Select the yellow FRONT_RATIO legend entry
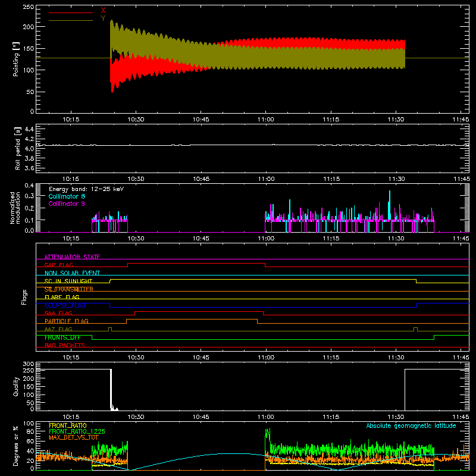476x476 pixels. [68, 425]
